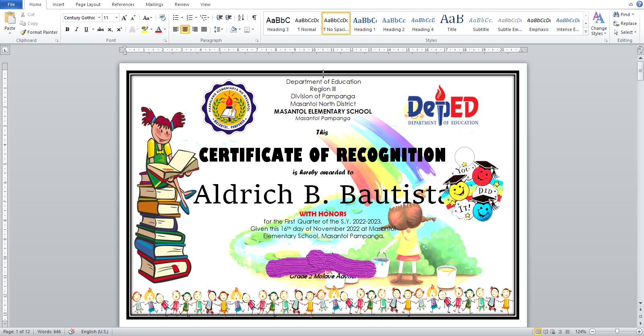The height and width of the screenshot is (336, 644).
Task: Click the spelling proofing status icon
Action: (x=71, y=332)
